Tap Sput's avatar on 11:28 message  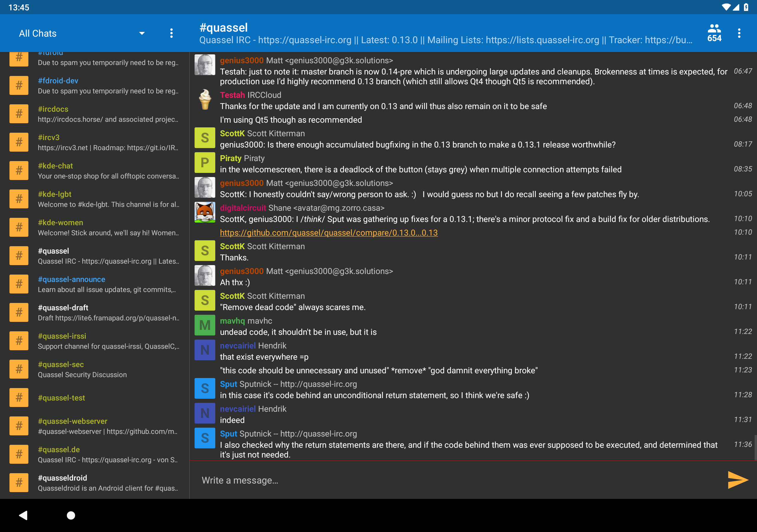[x=205, y=388]
